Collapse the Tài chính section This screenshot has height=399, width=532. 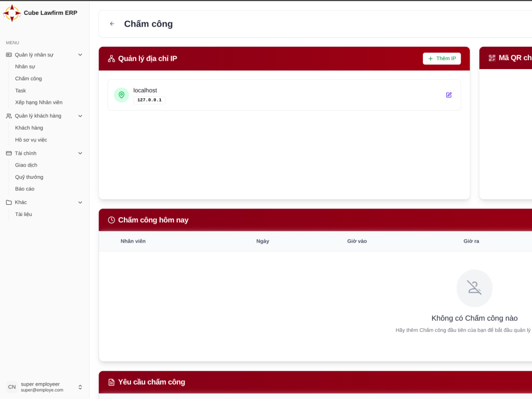pos(80,153)
